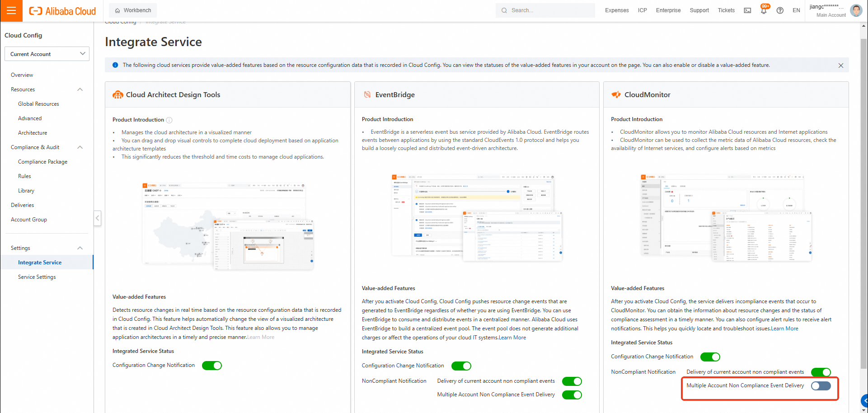The width and height of the screenshot is (868, 413).
Task: Toggle EventBridge current account non compliant delivery
Action: click(x=572, y=381)
